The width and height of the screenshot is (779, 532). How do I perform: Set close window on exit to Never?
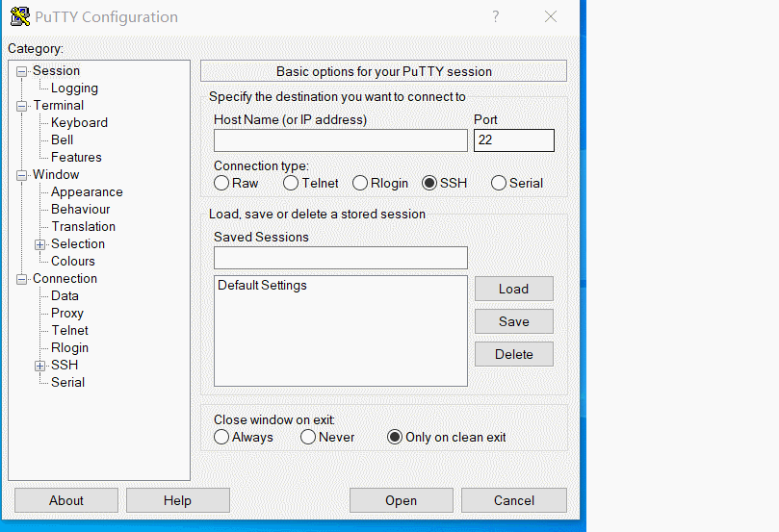pyautogui.click(x=308, y=437)
